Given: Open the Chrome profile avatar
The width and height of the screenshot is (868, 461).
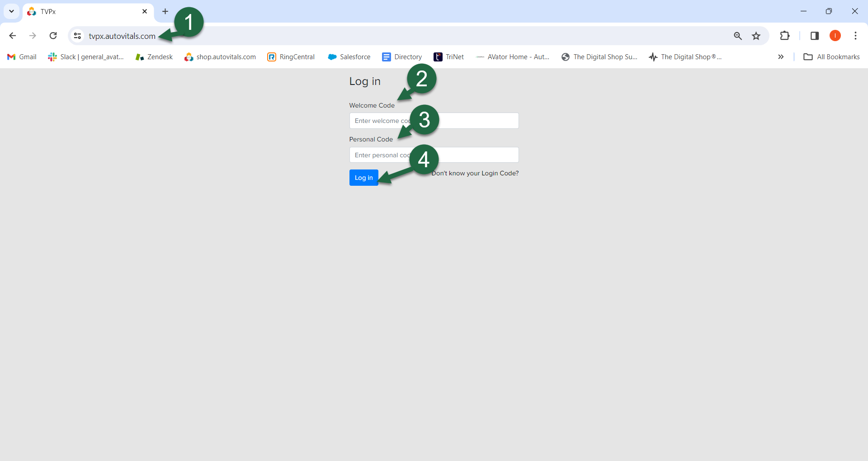Looking at the screenshot, I should pos(835,36).
